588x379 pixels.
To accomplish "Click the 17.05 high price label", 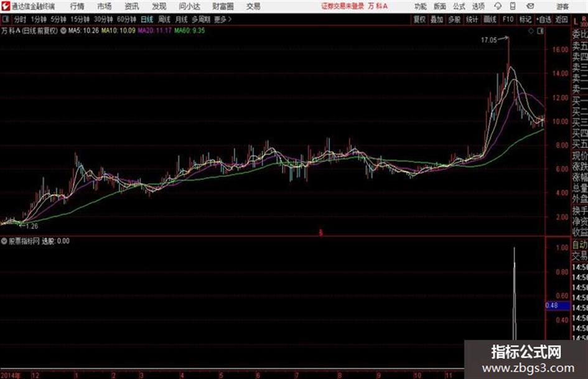I will (488, 40).
